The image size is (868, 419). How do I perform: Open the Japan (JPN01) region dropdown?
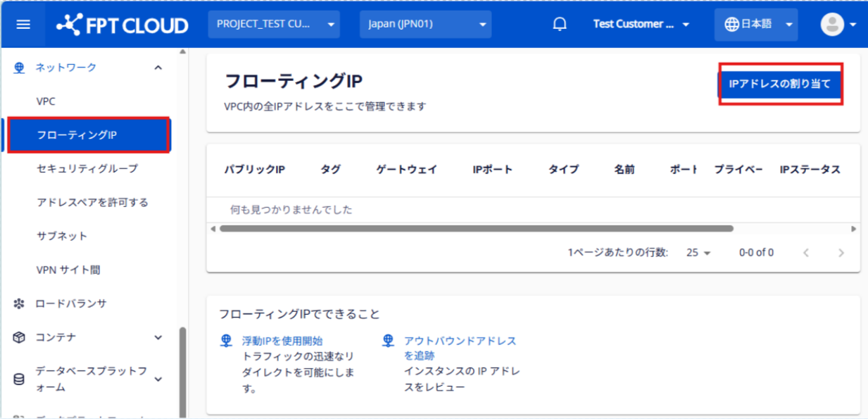coord(425,25)
